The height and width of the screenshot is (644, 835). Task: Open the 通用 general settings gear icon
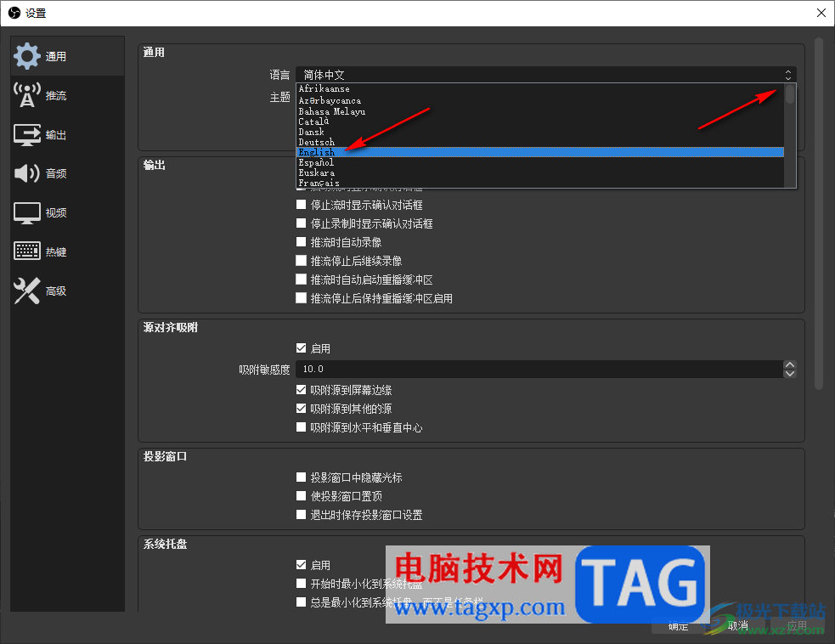coord(26,56)
